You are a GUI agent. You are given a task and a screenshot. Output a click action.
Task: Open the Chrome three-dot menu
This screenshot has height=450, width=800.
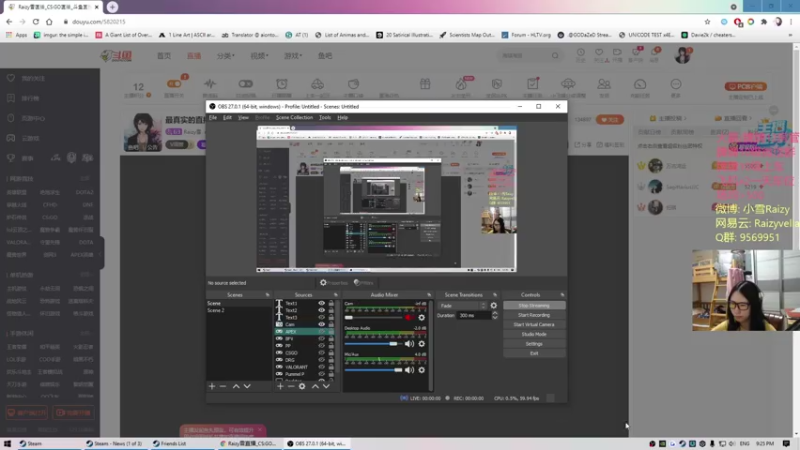(x=791, y=22)
